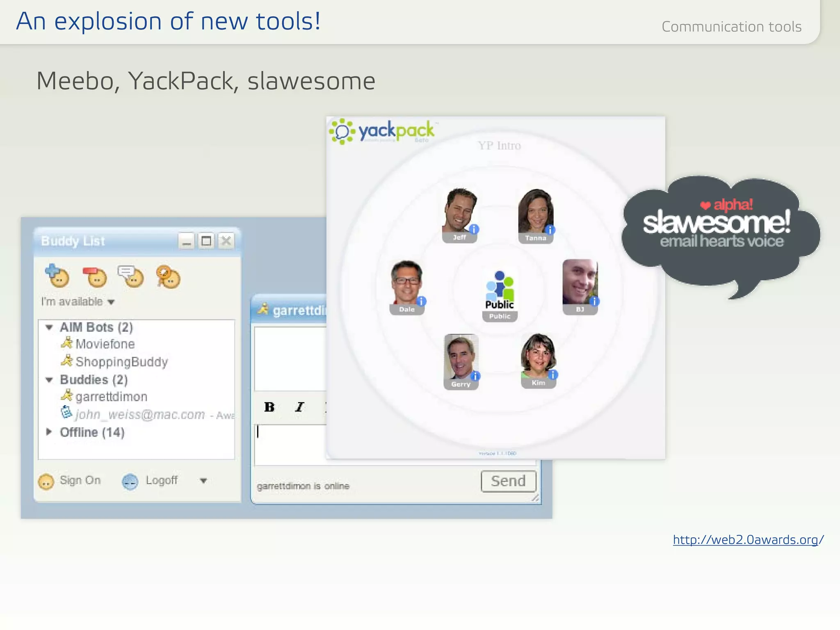
Task: Click the remove buddy icon
Action: [95, 277]
